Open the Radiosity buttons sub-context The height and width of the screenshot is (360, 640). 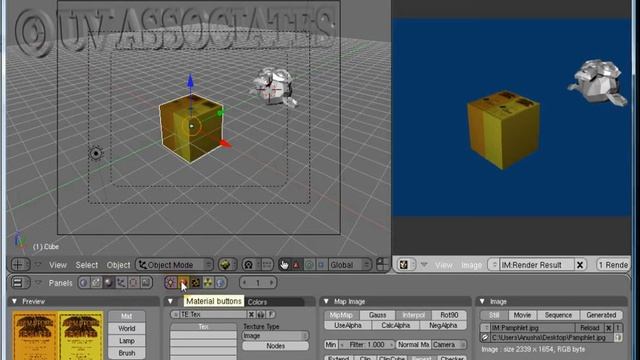(208, 282)
